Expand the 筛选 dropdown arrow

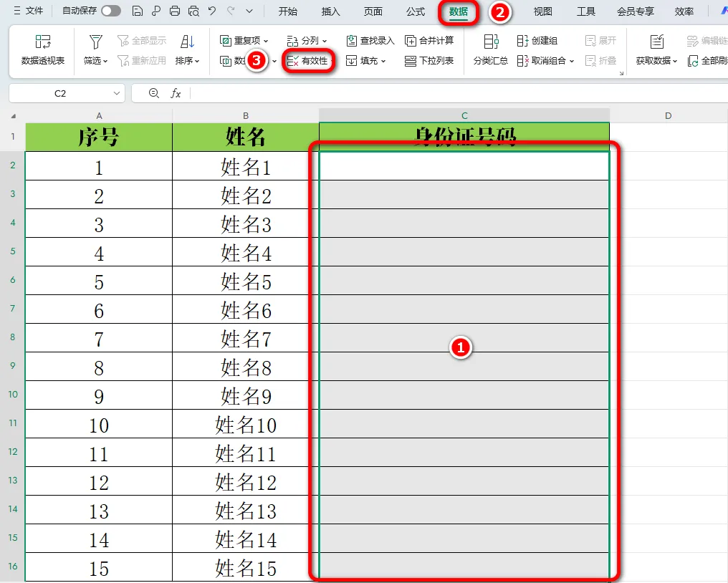pyautogui.click(x=105, y=61)
